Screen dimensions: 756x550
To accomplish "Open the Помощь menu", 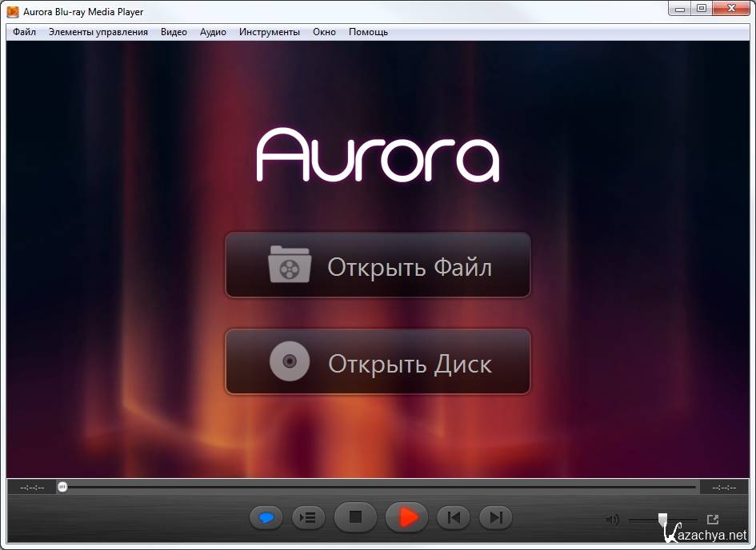I will 368,32.
